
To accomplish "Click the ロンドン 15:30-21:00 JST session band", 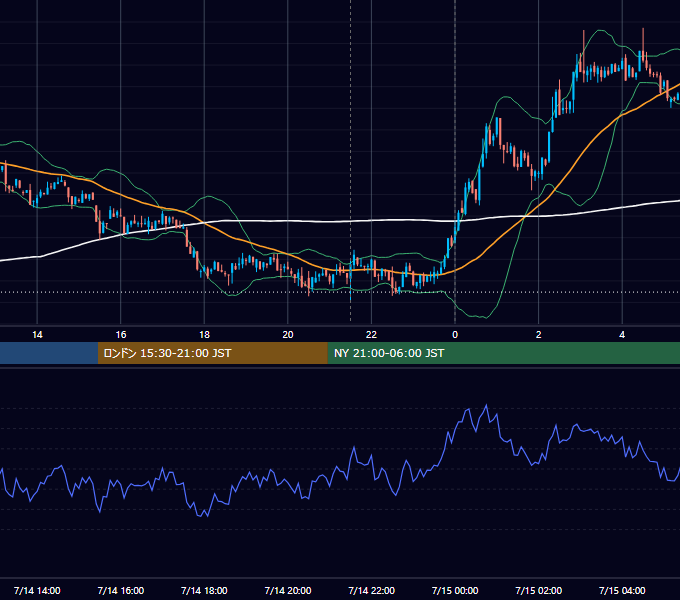I will click(x=212, y=353).
